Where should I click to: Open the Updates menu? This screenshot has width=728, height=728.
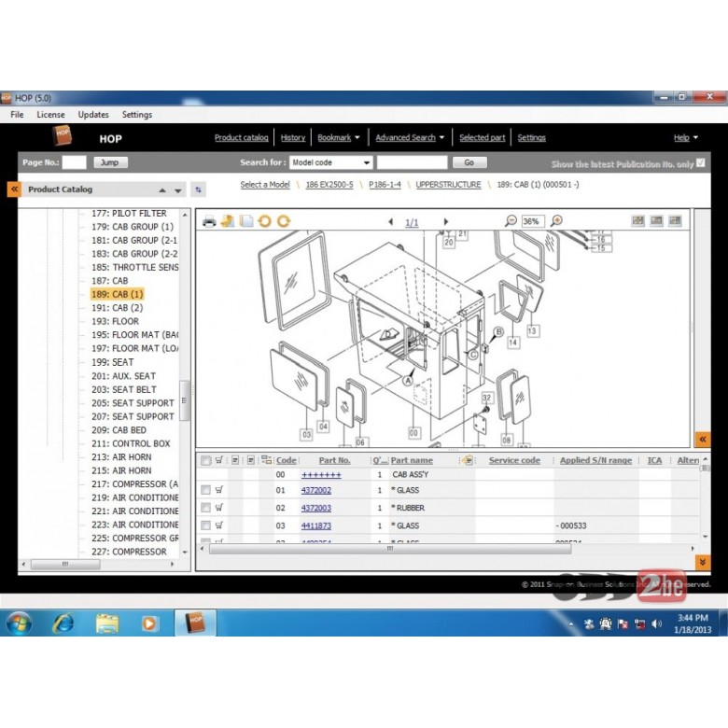(x=93, y=115)
